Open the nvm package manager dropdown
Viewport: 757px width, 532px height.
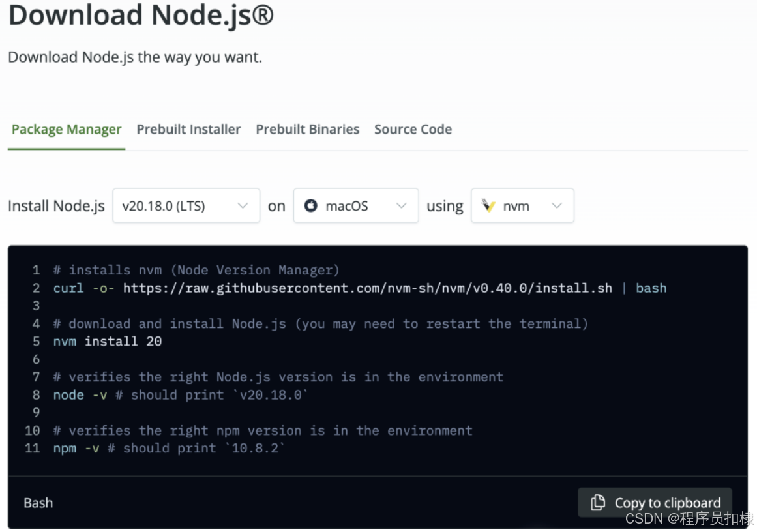522,205
